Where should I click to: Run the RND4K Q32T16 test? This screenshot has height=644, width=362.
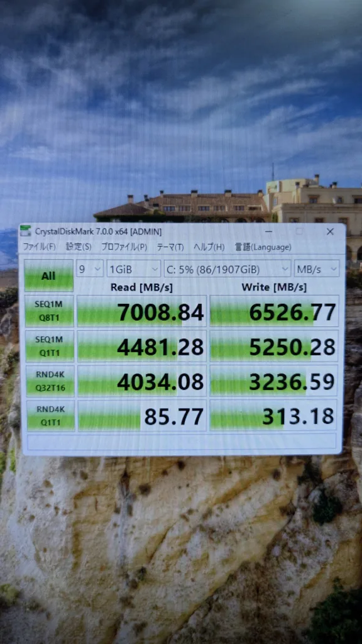coord(50,381)
